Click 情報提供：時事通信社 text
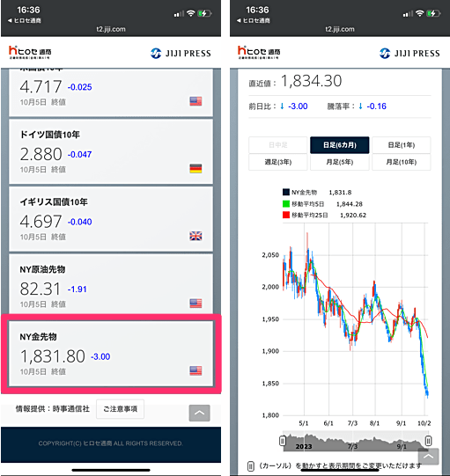 (x=53, y=409)
